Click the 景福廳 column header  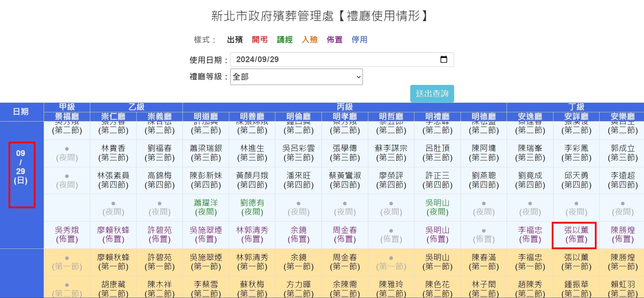click(x=67, y=116)
